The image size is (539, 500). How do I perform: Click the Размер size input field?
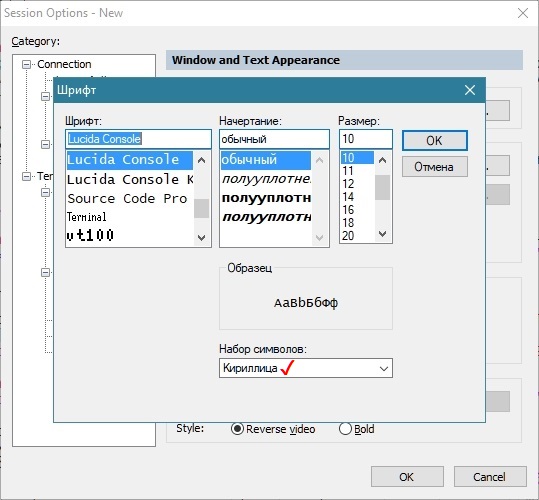point(365,139)
